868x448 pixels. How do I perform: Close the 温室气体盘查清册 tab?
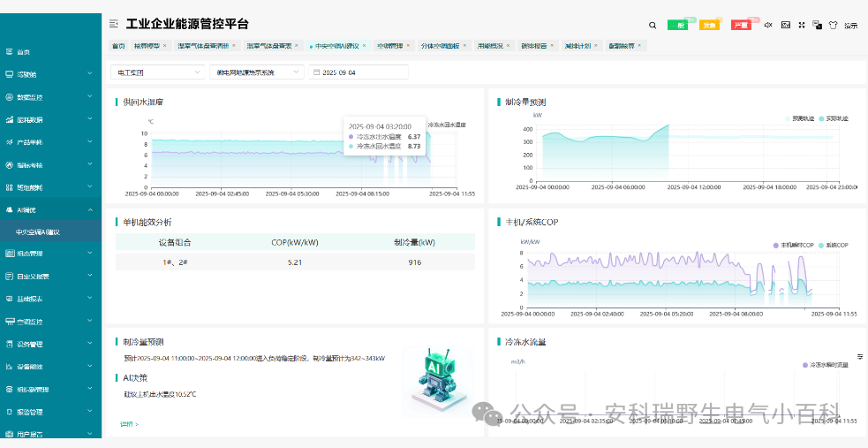[x=234, y=45]
